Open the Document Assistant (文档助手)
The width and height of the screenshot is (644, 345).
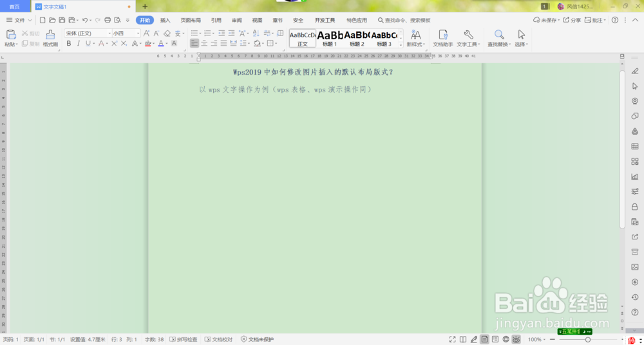443,38
